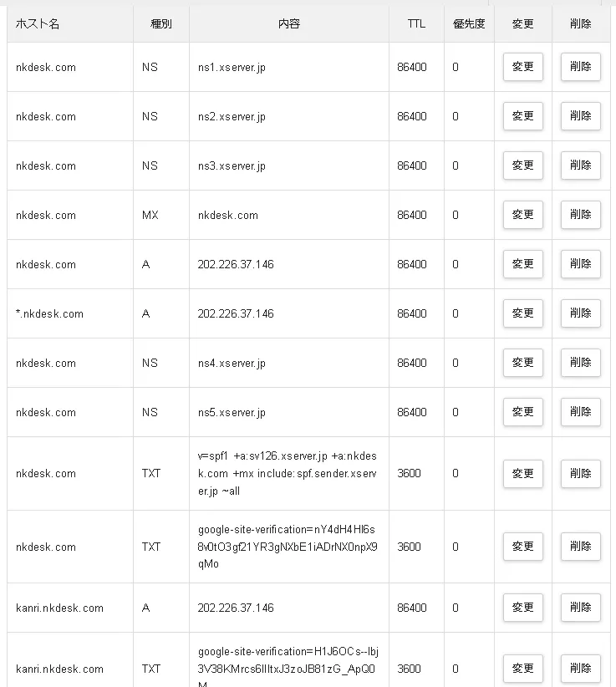616x687 pixels.
Task: Delete the ns1.xserver.jp NS record
Action: (x=580, y=67)
